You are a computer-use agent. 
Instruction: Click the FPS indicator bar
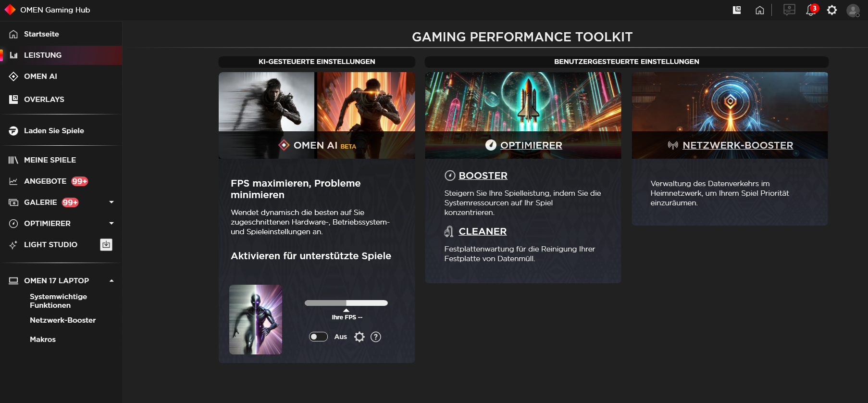(x=346, y=303)
